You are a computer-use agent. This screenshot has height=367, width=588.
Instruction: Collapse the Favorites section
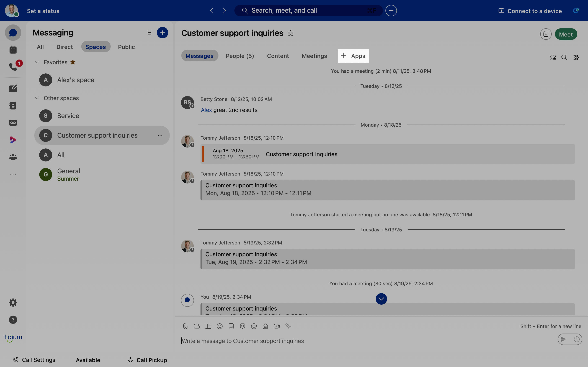pyautogui.click(x=37, y=62)
